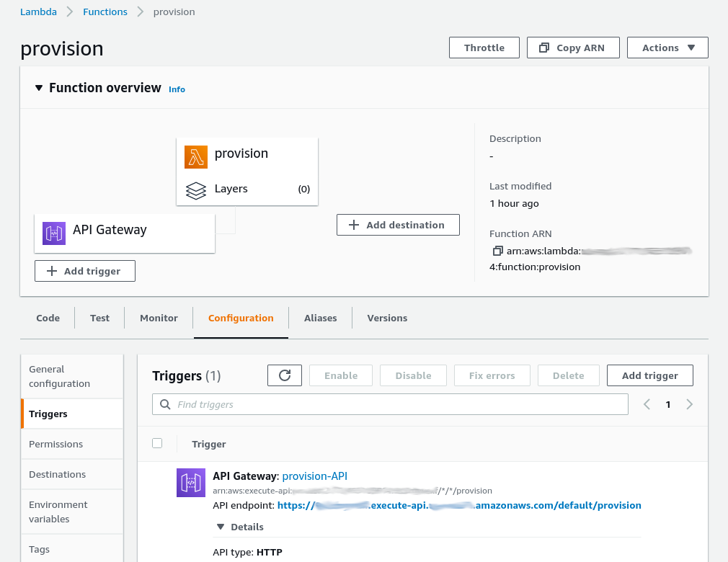Click the Find triggers search field
Viewport: 728px width, 562px height.
click(x=390, y=404)
